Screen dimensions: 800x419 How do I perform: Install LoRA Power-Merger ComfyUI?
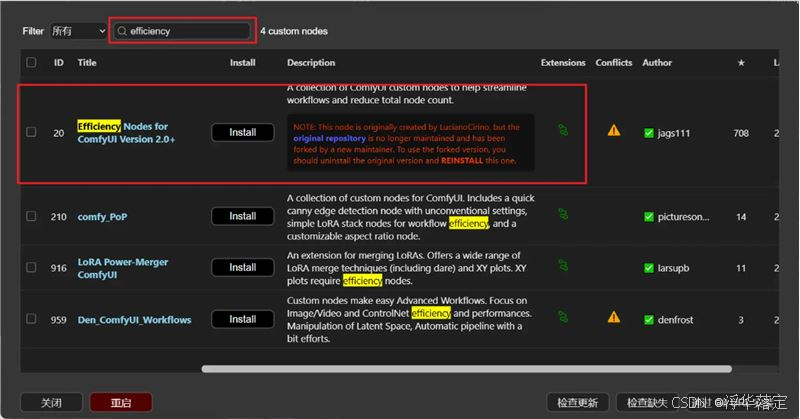242,267
